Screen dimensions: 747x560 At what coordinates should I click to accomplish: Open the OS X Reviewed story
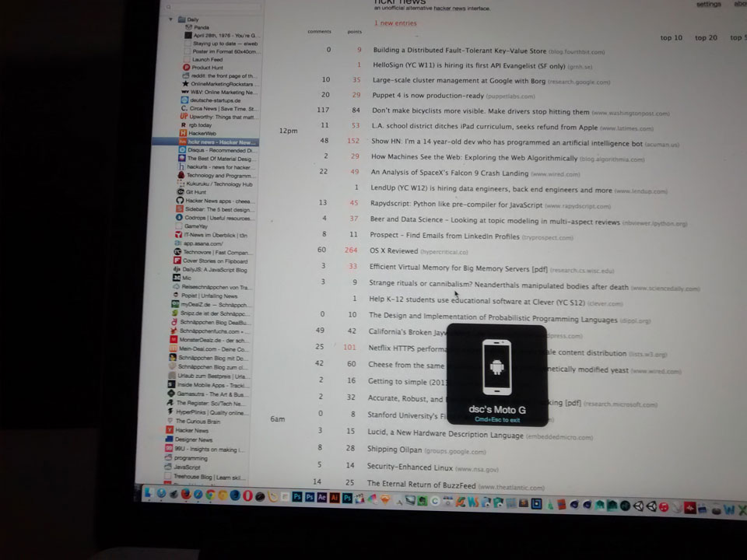click(393, 251)
